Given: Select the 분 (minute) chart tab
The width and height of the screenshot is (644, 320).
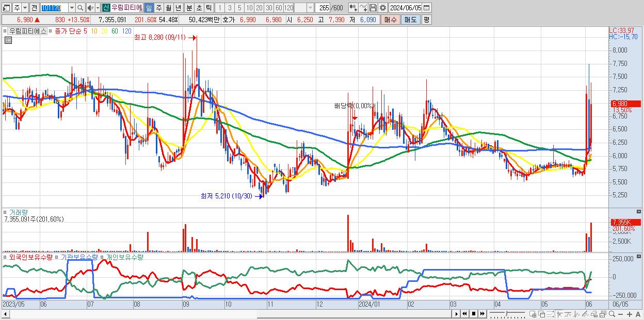Looking at the screenshot, I should click(189, 8).
